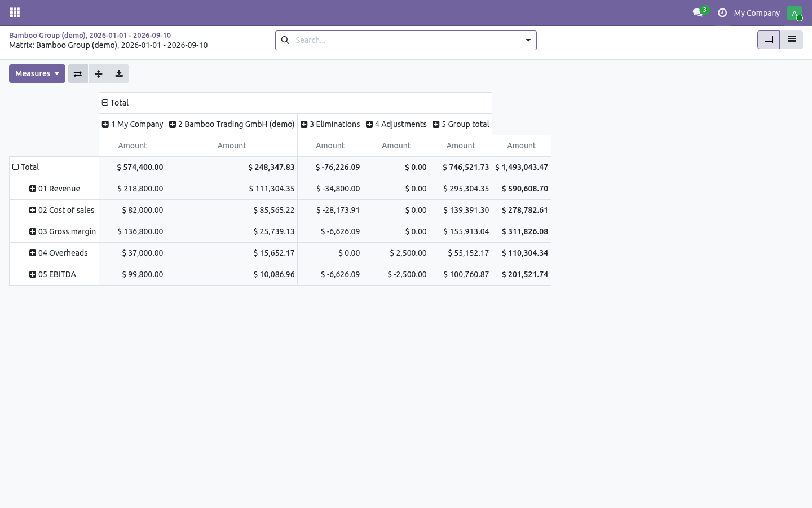Viewport: 812px width, 508px height.
Task: Flip the pivot axis
Action: pos(78,73)
